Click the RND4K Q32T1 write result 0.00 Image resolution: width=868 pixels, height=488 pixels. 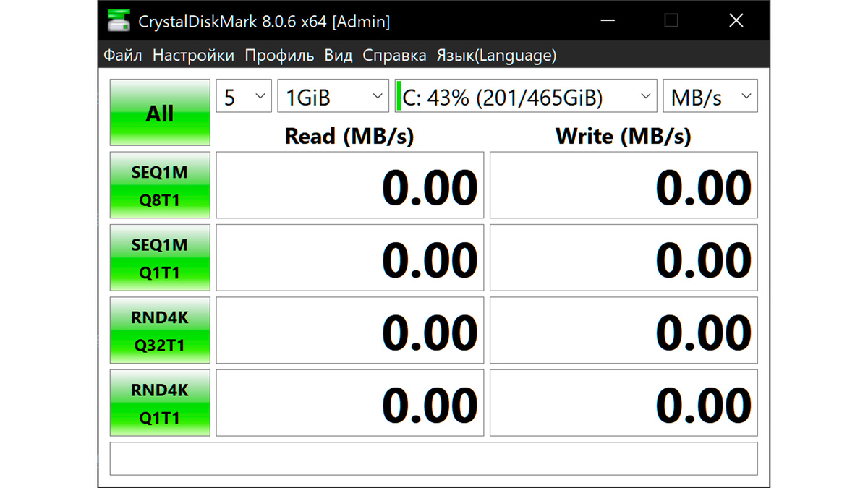[x=624, y=330]
